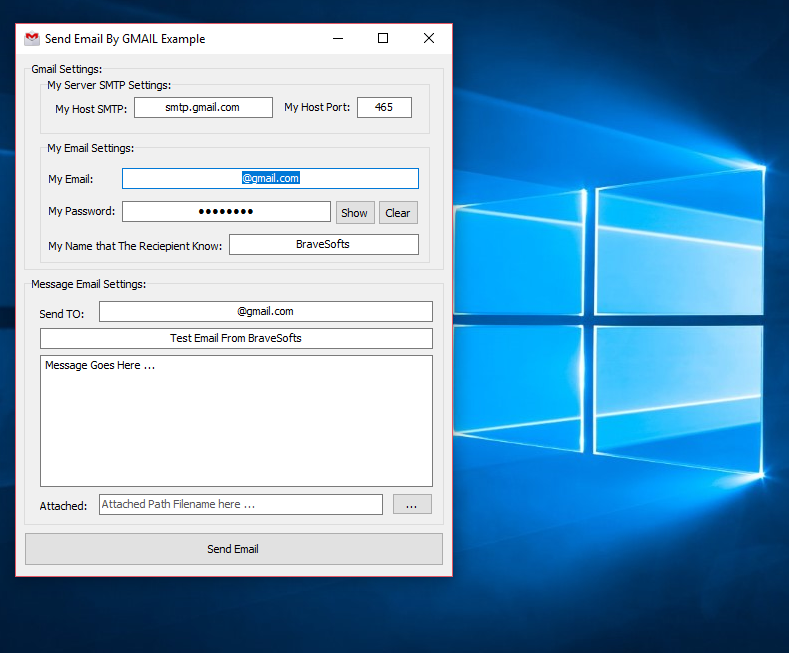Show the hidden password
789x653 pixels.
tap(355, 213)
